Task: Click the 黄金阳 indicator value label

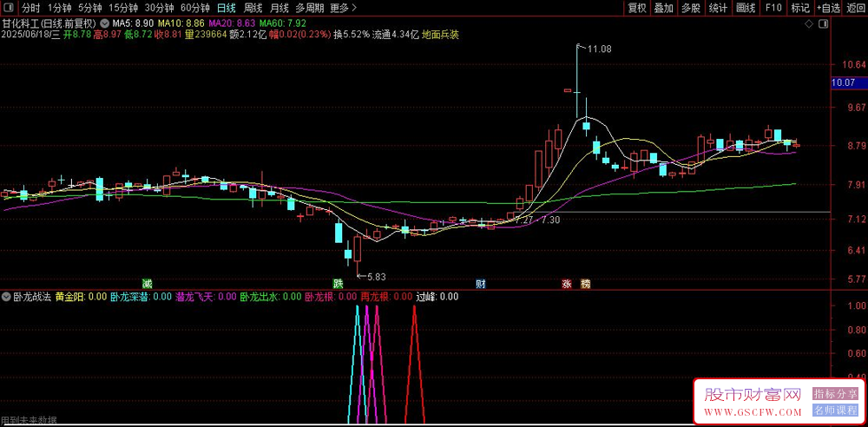Action: (82, 297)
